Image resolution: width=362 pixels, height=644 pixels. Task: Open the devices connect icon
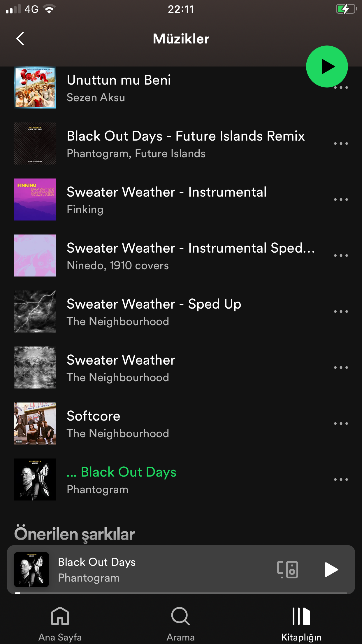287,569
